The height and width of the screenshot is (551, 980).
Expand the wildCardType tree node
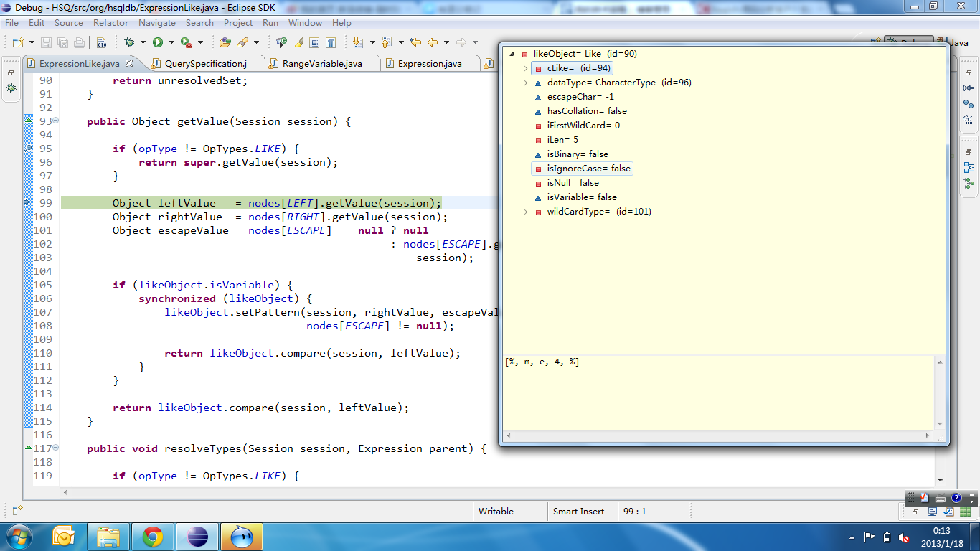[x=525, y=212]
